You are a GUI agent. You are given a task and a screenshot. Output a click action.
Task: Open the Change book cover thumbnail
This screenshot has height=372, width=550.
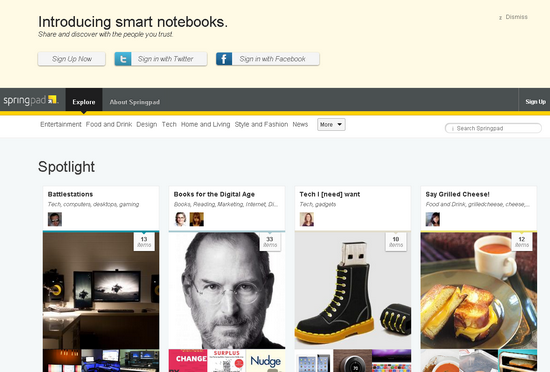188,361
